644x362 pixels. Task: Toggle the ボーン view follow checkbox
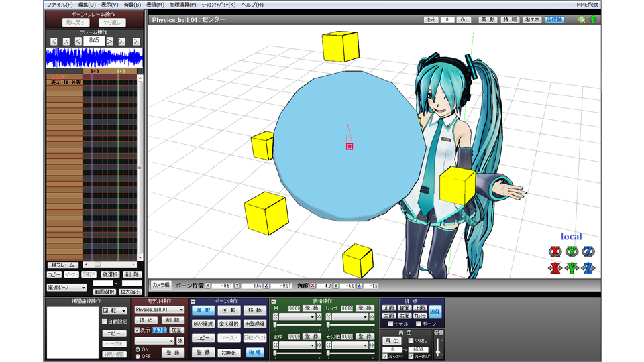419,324
